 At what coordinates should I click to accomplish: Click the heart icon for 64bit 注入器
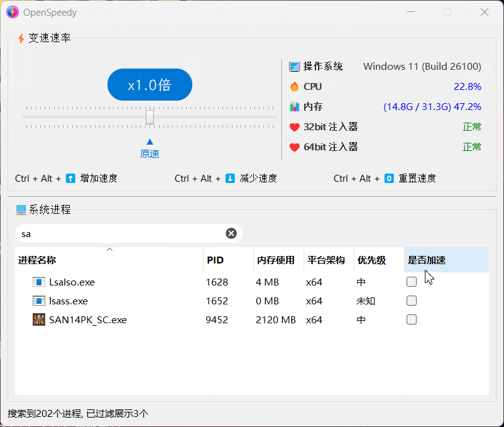tap(293, 147)
